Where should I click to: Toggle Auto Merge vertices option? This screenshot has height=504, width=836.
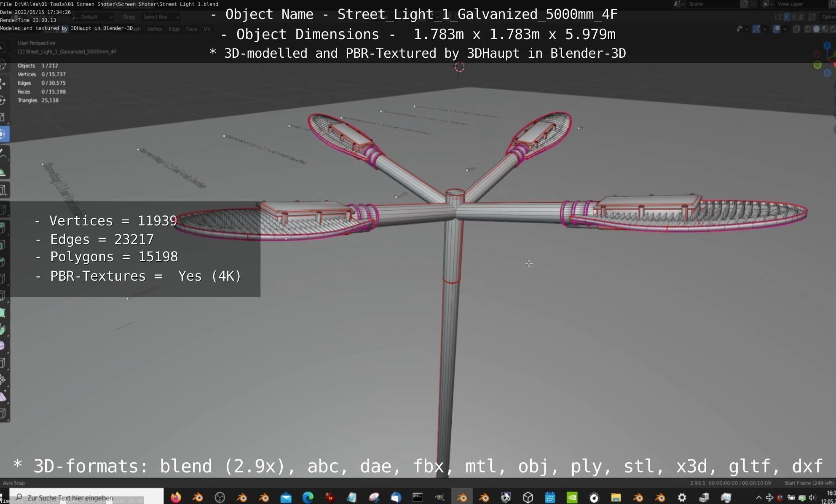coord(811,17)
